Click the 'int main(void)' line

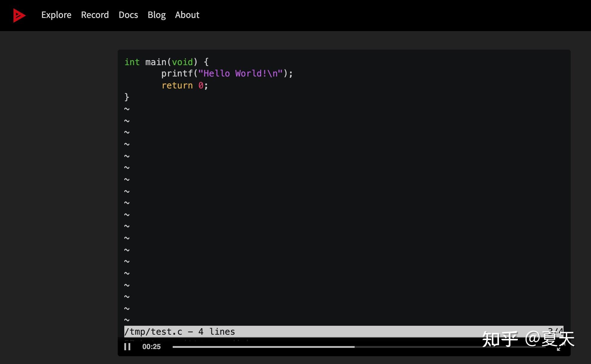tap(166, 62)
